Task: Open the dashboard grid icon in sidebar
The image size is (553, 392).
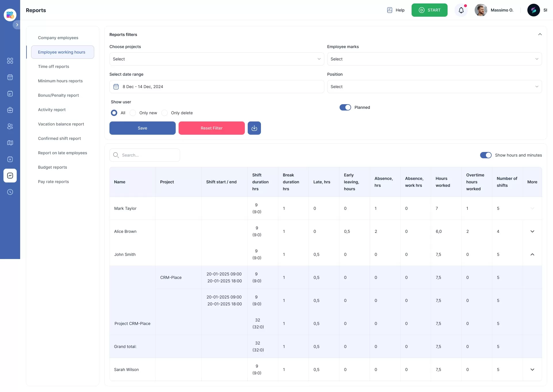Action: point(10,61)
